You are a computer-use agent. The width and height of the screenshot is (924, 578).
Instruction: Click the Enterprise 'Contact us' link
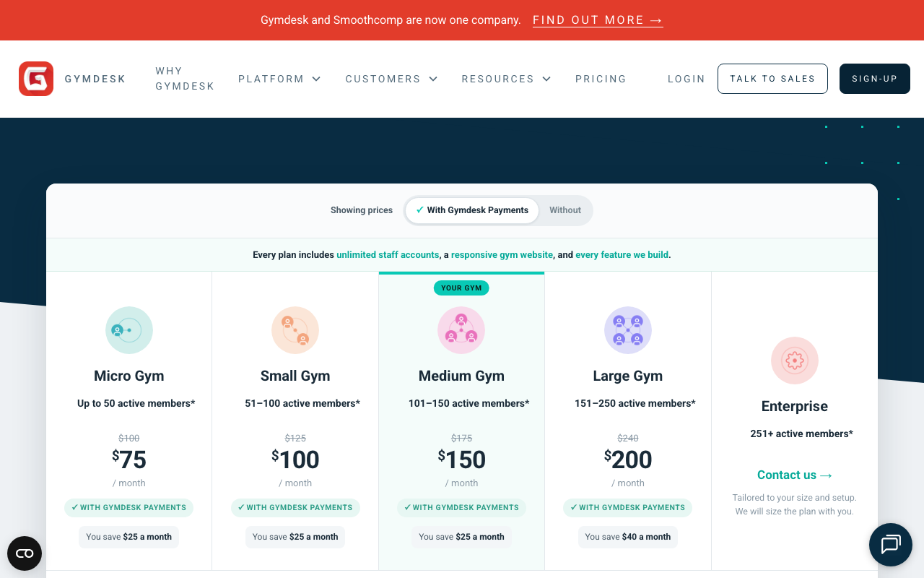pos(795,475)
